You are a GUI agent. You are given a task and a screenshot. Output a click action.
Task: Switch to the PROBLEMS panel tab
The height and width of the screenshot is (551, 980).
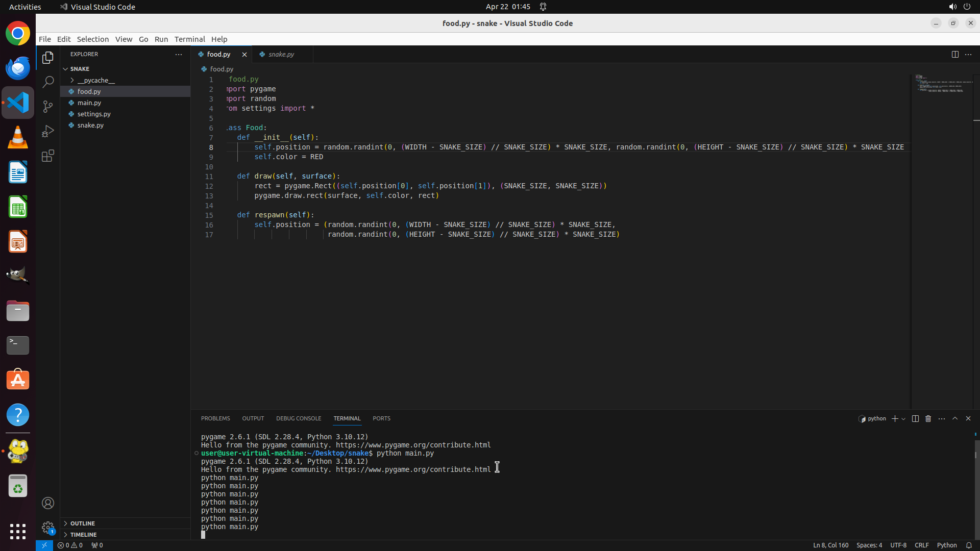tap(215, 418)
